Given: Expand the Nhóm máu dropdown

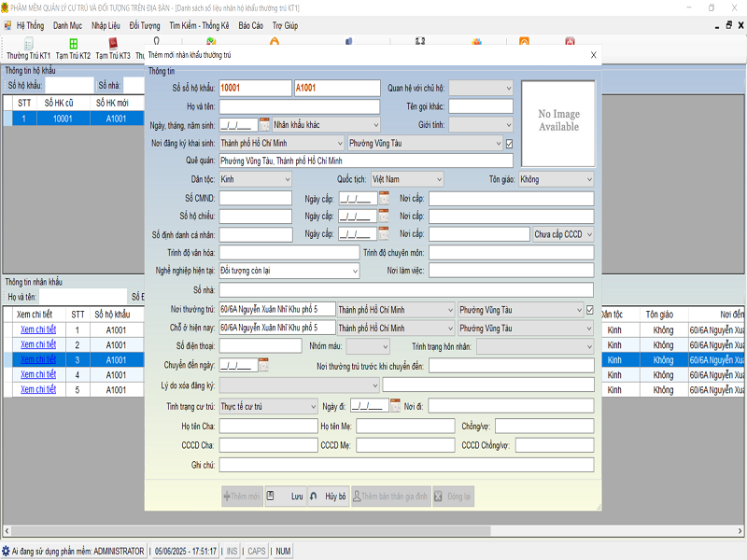Looking at the screenshot, I should click(x=368, y=346).
